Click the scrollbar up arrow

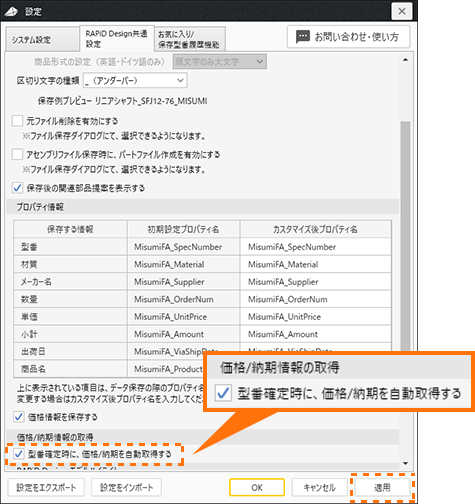[405, 60]
